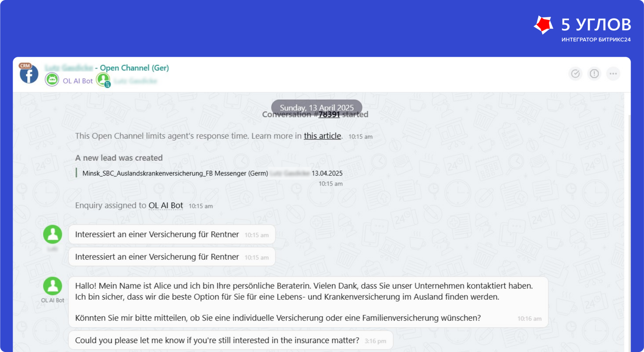Image resolution: width=644 pixels, height=352 pixels.
Task: Click the OL AI Bot robot avatar in header
Action: pos(52,80)
